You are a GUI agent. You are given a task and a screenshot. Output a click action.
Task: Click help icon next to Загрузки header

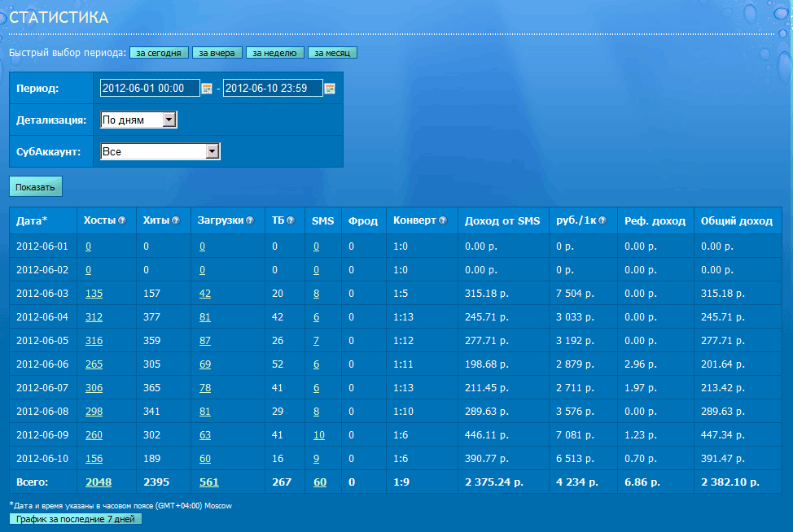[249, 220]
